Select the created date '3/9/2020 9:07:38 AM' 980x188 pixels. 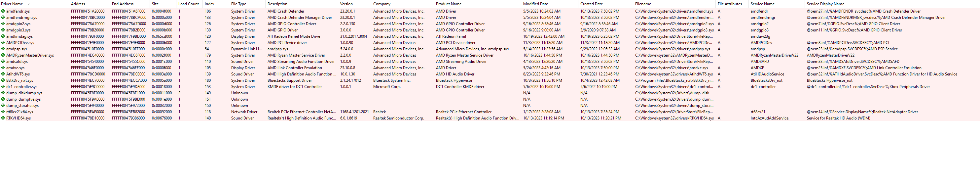[598, 30]
